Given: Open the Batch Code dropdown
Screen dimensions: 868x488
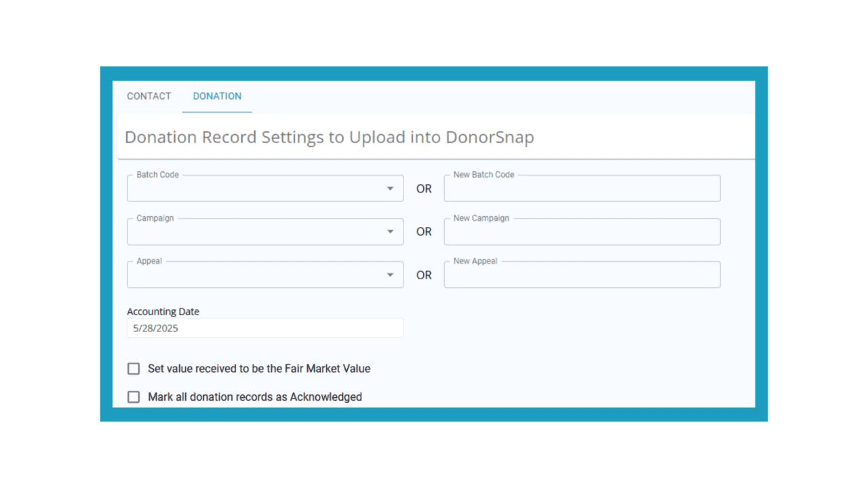Looking at the screenshot, I should (264, 188).
